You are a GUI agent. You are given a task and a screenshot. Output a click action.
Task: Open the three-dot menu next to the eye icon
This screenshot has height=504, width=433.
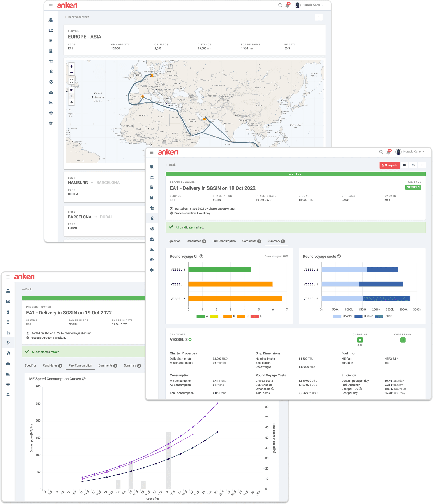tap(422, 165)
